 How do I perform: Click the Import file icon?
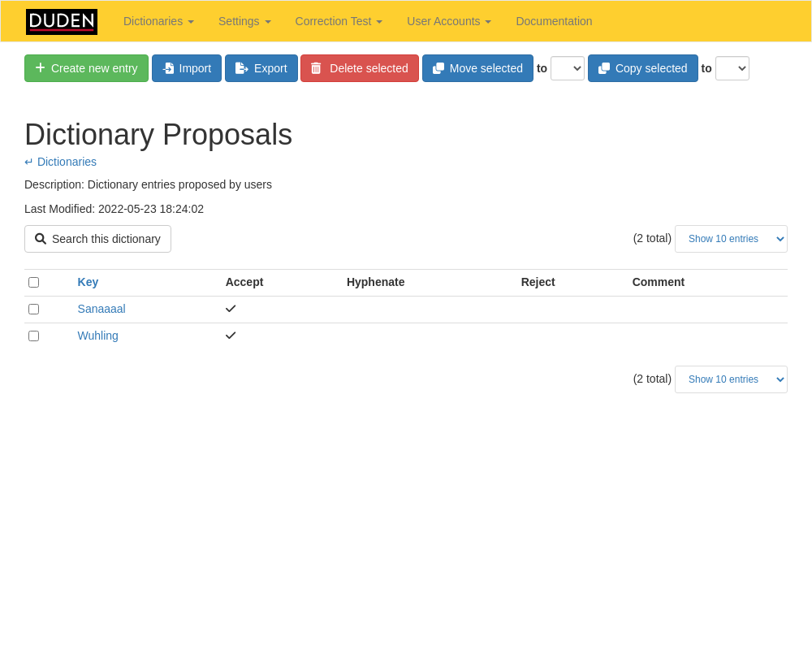(x=168, y=68)
